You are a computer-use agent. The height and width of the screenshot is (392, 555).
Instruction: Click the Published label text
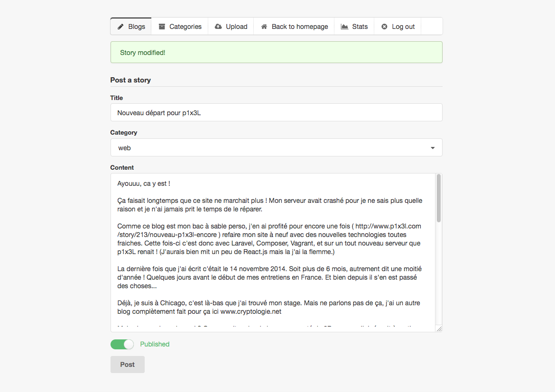click(155, 345)
